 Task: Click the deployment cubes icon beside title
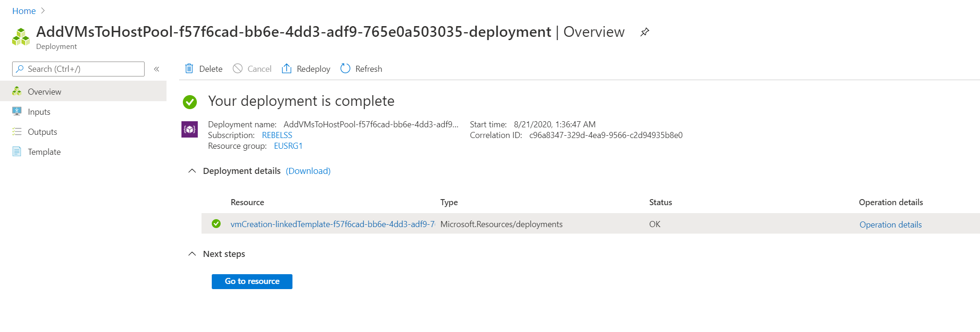tap(21, 37)
